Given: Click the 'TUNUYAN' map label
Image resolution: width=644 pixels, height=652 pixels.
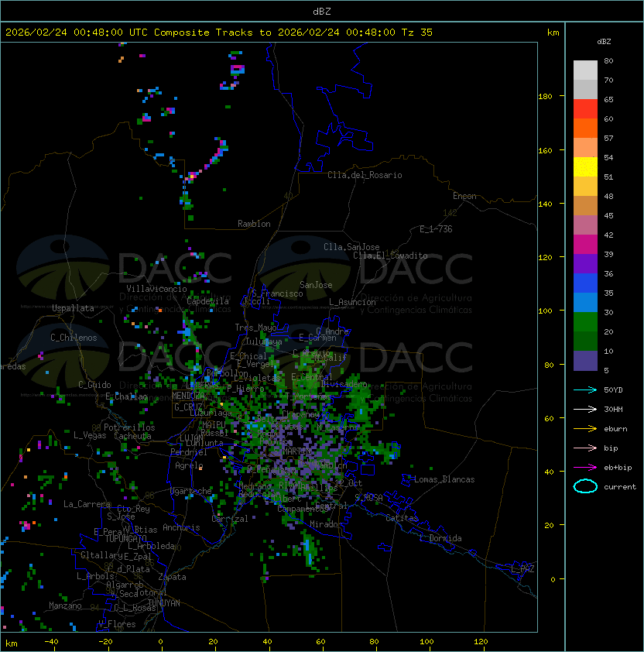Looking at the screenshot, I should (164, 603).
